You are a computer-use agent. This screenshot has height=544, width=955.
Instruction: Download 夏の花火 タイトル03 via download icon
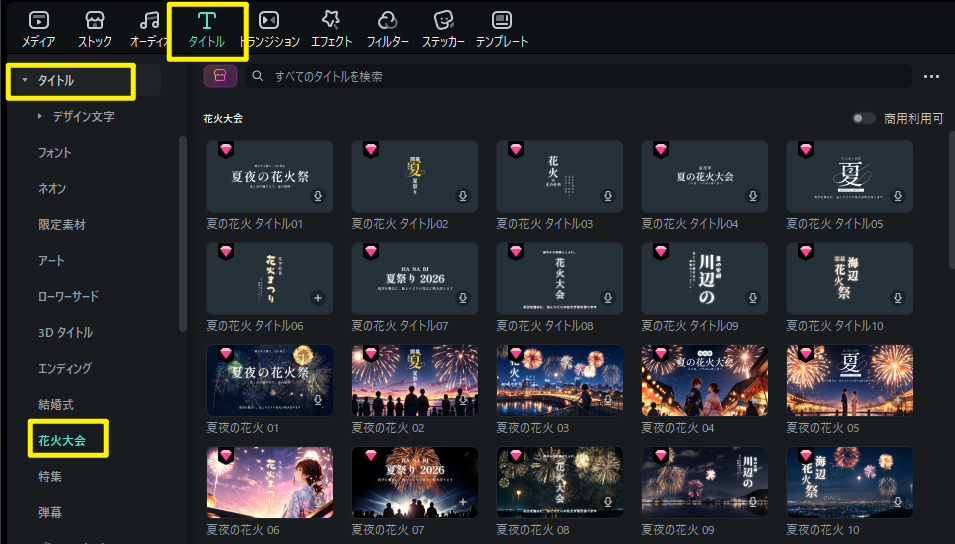[608, 196]
